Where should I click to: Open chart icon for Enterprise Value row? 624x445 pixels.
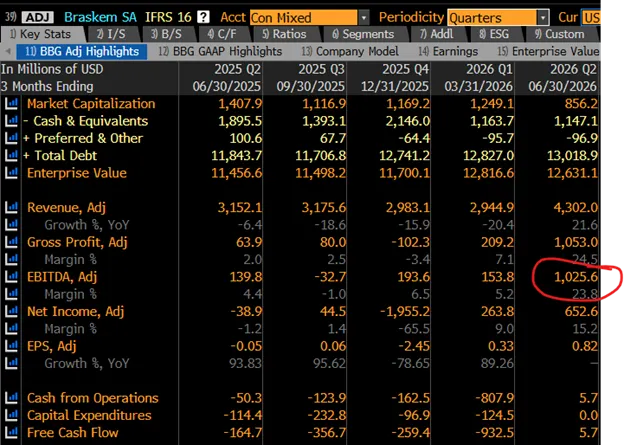(11, 173)
